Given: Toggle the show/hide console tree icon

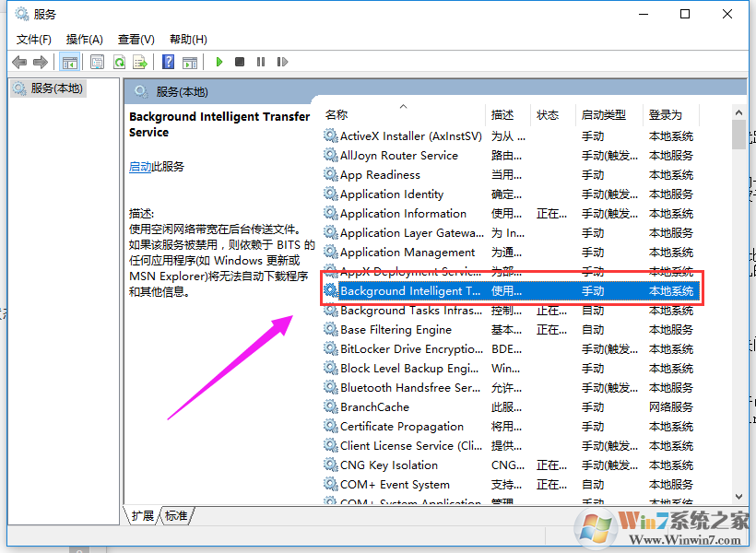Looking at the screenshot, I should (69, 62).
